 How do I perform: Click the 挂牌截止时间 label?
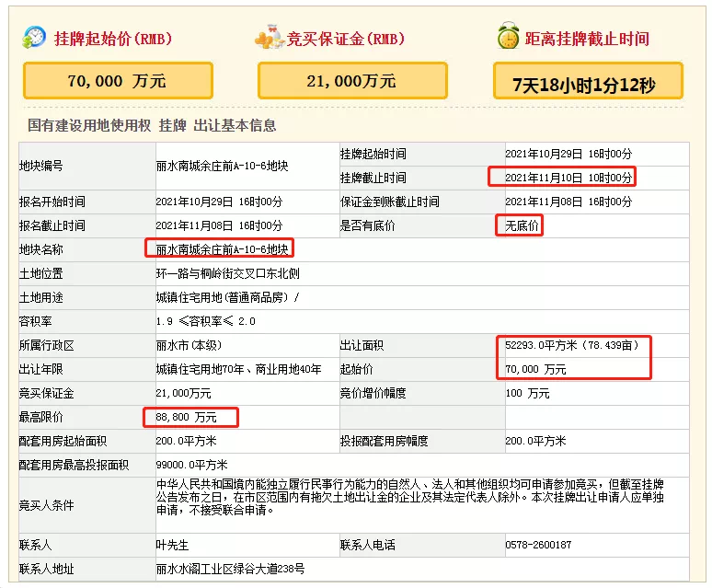pyautogui.click(x=373, y=178)
